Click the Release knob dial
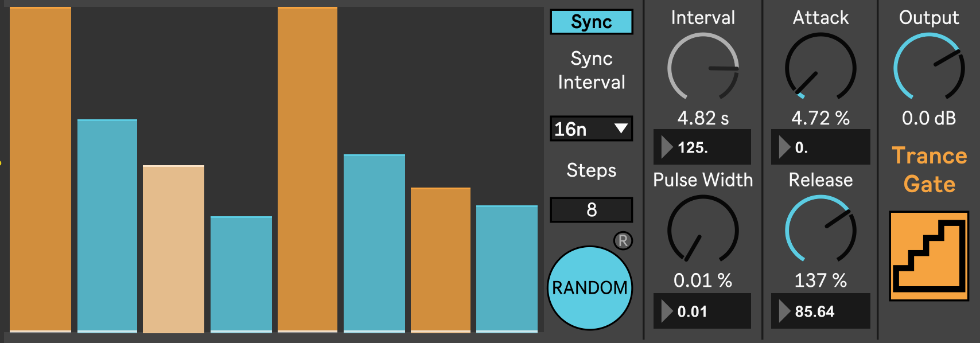The image size is (980, 343). coord(820,231)
